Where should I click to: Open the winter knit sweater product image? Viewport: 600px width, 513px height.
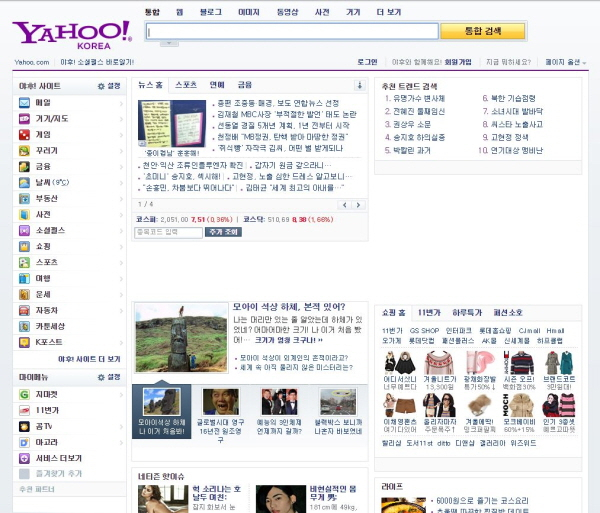[439, 363]
